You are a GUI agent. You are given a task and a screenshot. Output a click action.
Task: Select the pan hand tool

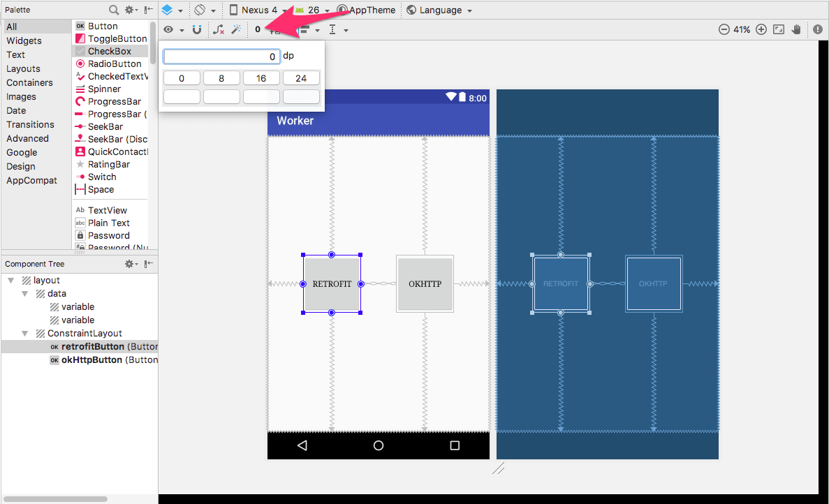797,29
